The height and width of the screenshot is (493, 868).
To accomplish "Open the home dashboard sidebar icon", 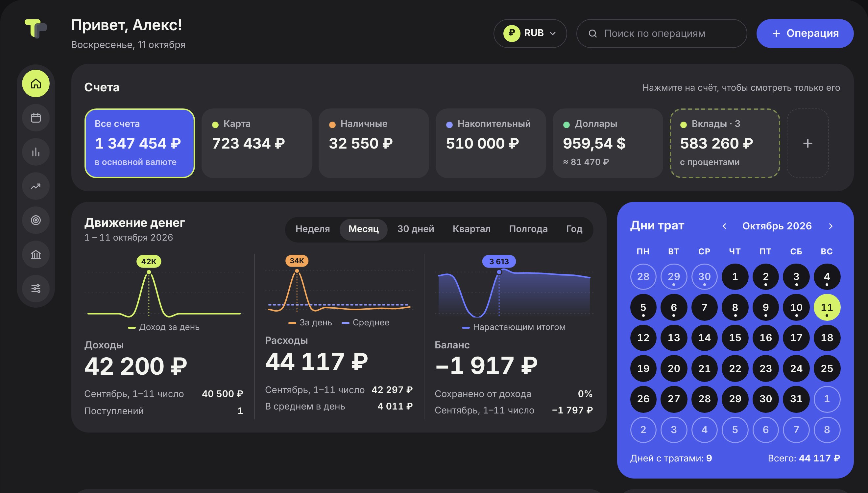I will coord(36,83).
